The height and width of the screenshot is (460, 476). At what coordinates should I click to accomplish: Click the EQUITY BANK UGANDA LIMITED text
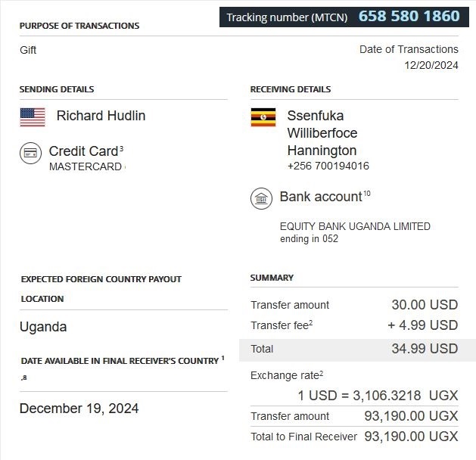coord(355,226)
